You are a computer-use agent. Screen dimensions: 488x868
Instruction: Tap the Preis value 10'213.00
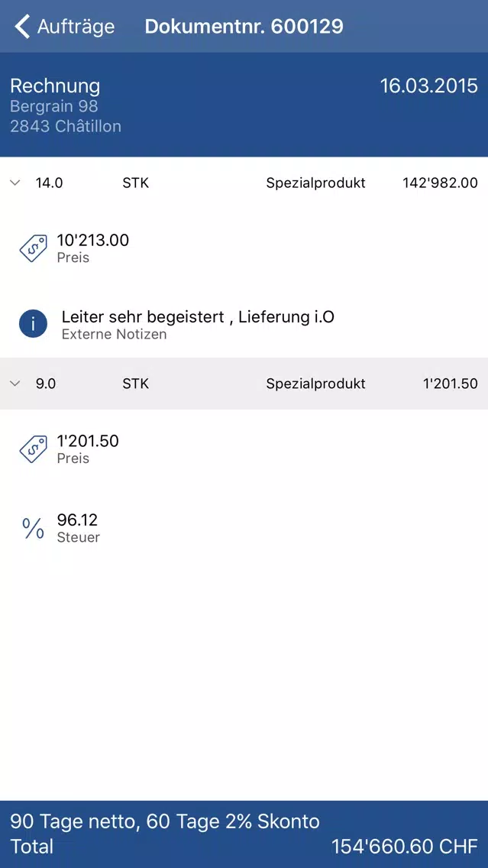tap(93, 240)
